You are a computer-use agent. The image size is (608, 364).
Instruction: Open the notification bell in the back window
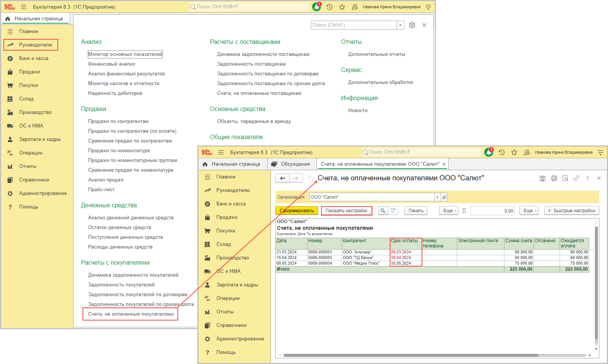tap(317, 7)
